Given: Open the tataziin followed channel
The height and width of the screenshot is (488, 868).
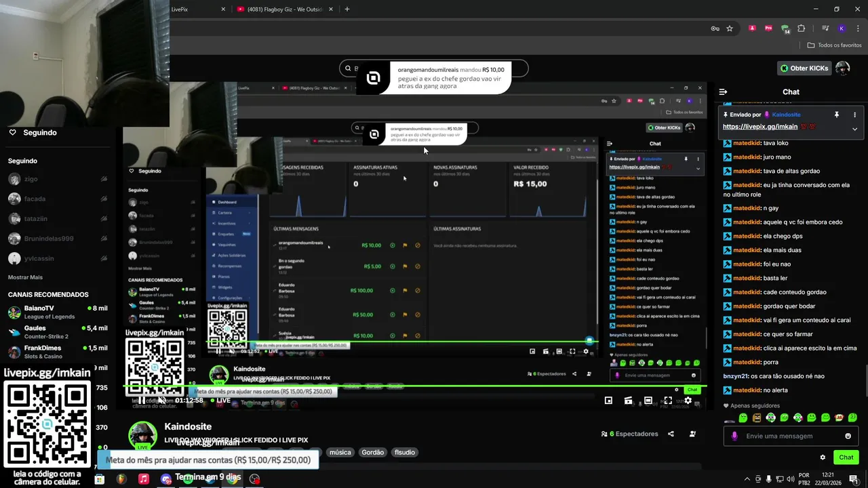Looking at the screenshot, I should [58, 219].
